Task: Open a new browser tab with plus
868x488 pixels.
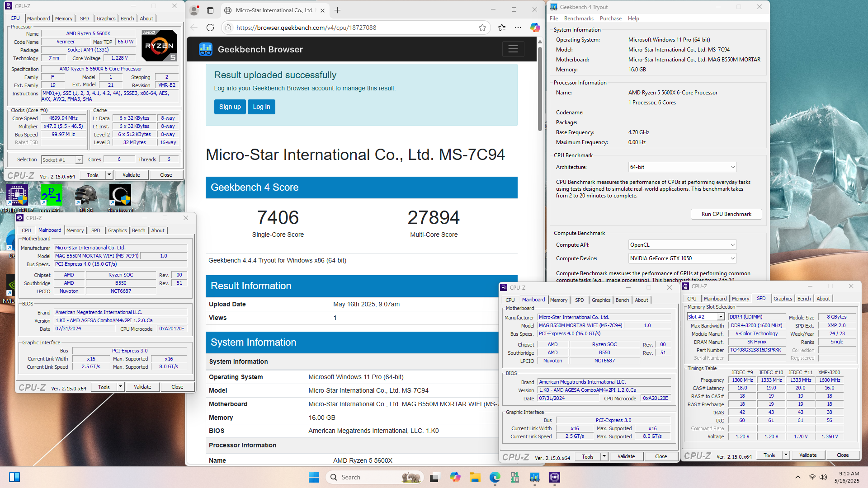Action: (x=337, y=10)
